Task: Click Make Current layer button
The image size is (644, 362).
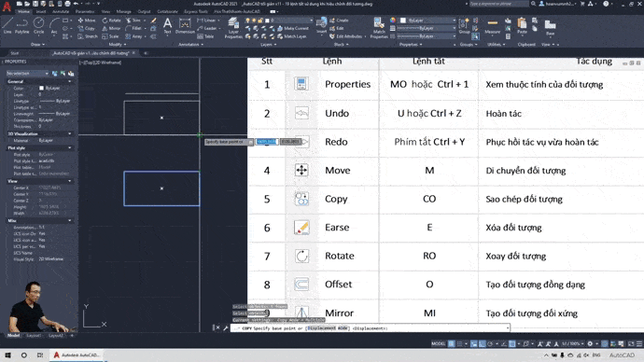Action: [293, 28]
